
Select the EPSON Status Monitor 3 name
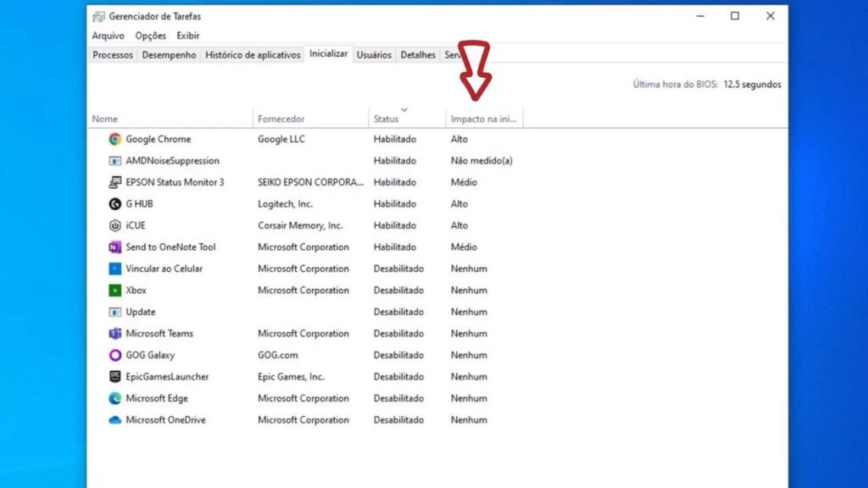point(175,182)
